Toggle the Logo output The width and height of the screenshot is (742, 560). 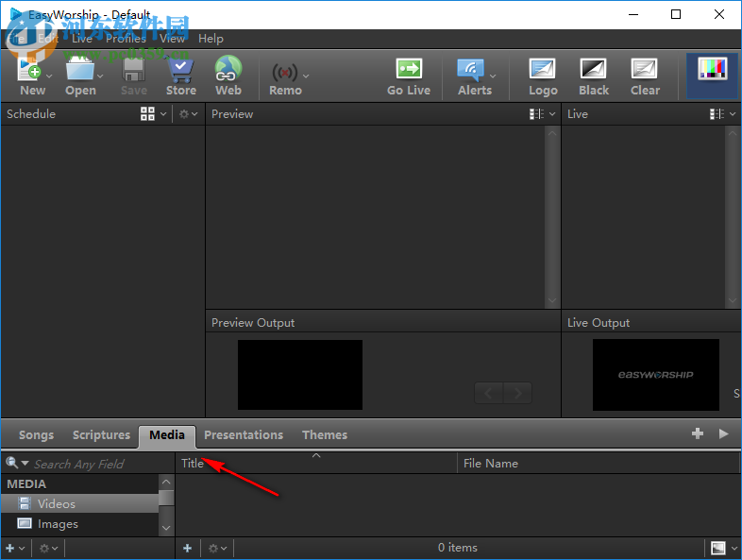click(543, 76)
